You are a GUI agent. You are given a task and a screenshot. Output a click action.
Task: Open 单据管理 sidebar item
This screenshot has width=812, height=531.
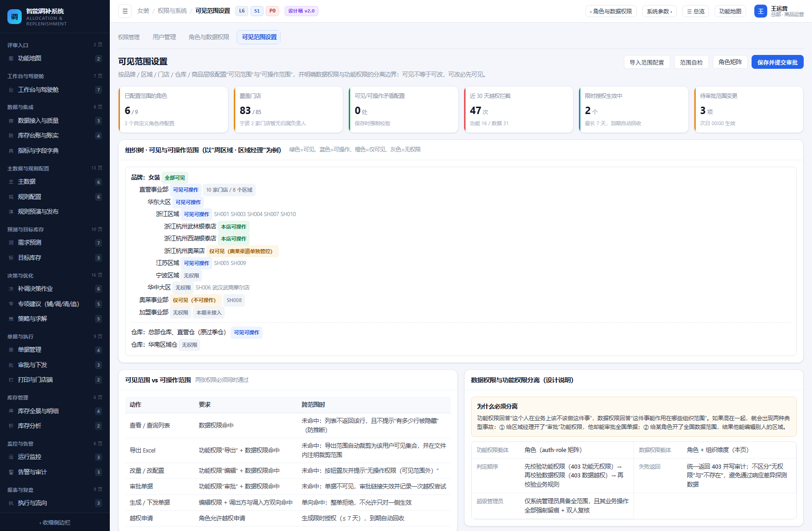pyautogui.click(x=55, y=350)
